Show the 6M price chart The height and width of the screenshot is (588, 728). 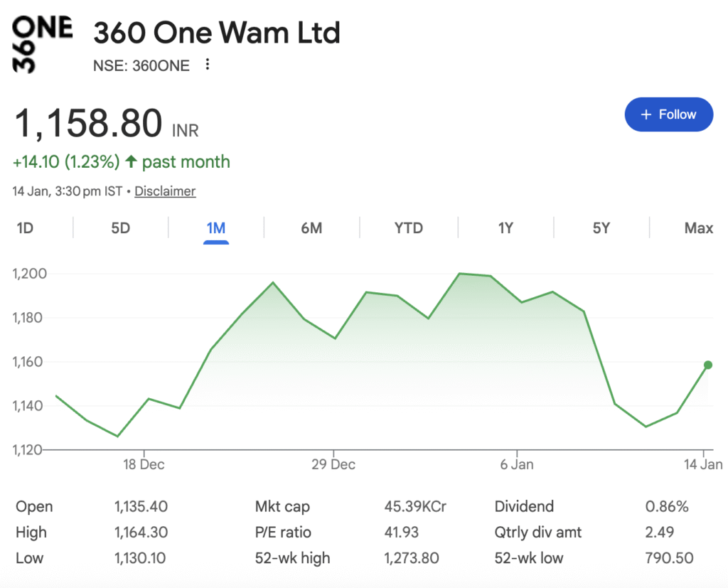[x=311, y=228]
